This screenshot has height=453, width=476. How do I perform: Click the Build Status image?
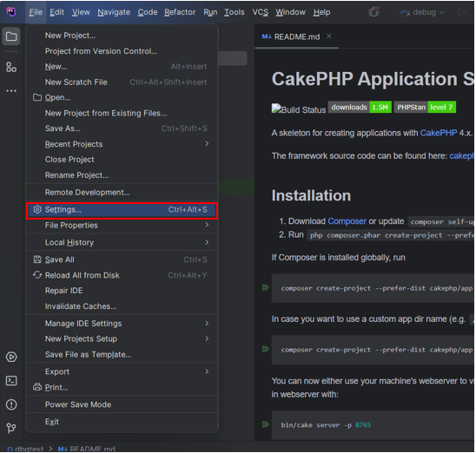[x=299, y=109]
